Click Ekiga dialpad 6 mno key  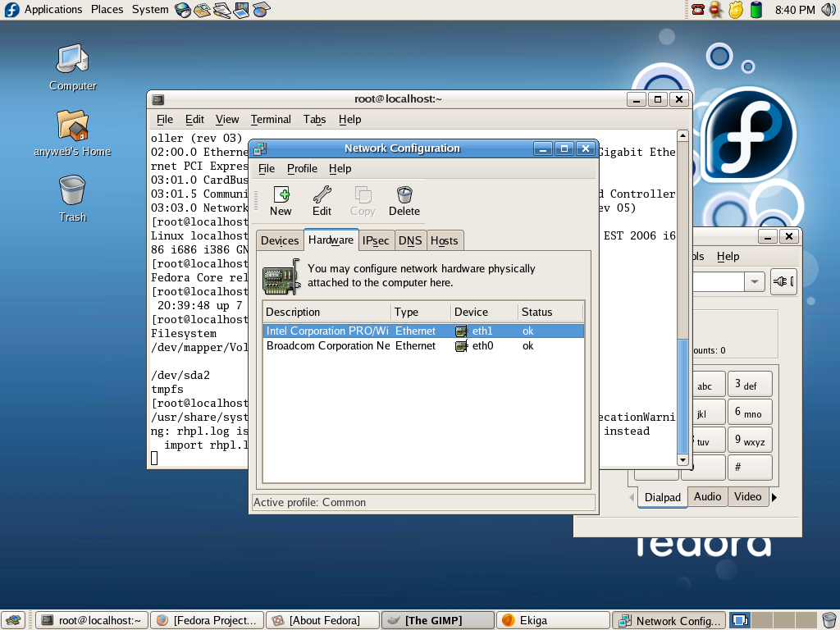[x=750, y=412]
